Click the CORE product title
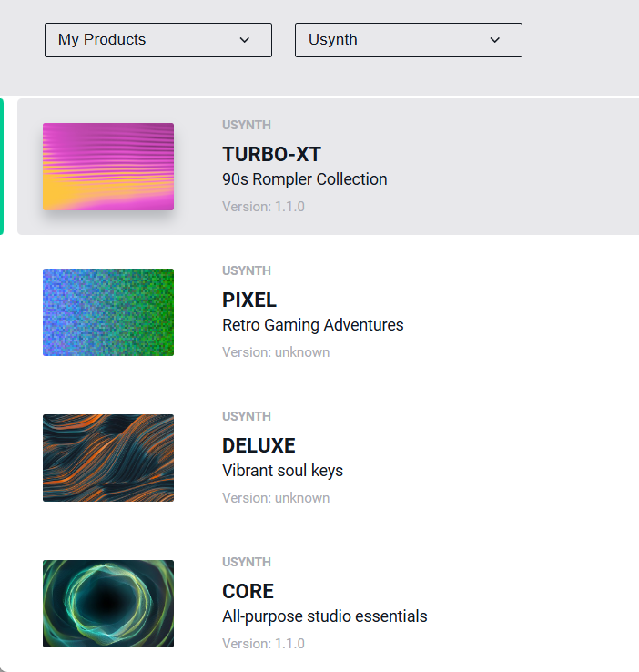Screen dimensions: 639x672 248,592
